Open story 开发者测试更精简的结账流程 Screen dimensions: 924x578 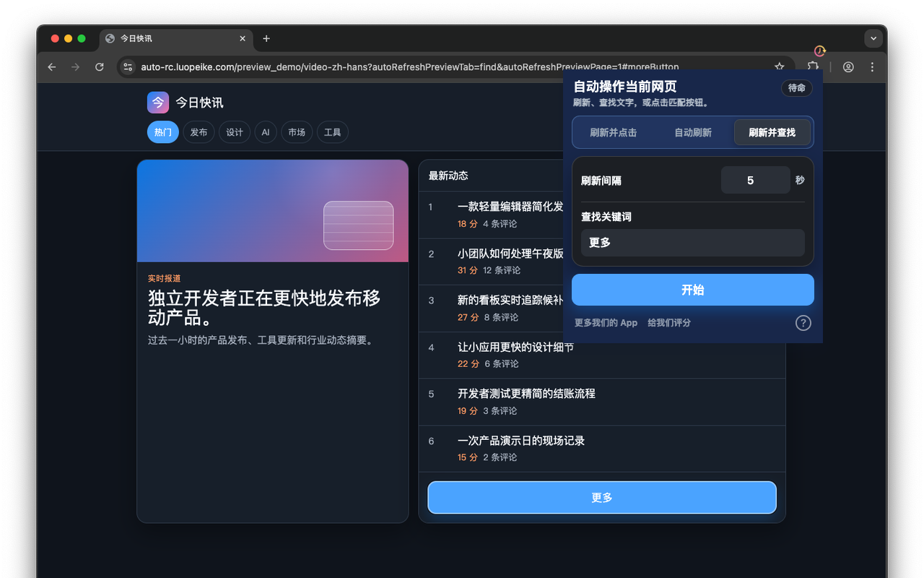tap(526, 394)
